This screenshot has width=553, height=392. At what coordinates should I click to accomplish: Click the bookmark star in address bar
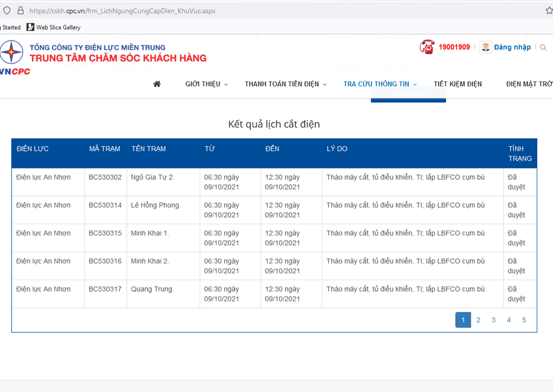549,10
